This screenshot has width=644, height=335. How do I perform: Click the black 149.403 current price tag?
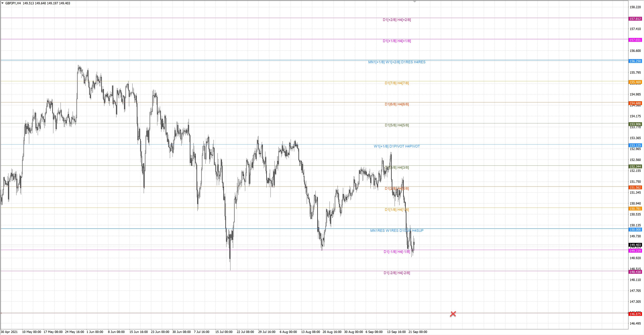(635, 245)
